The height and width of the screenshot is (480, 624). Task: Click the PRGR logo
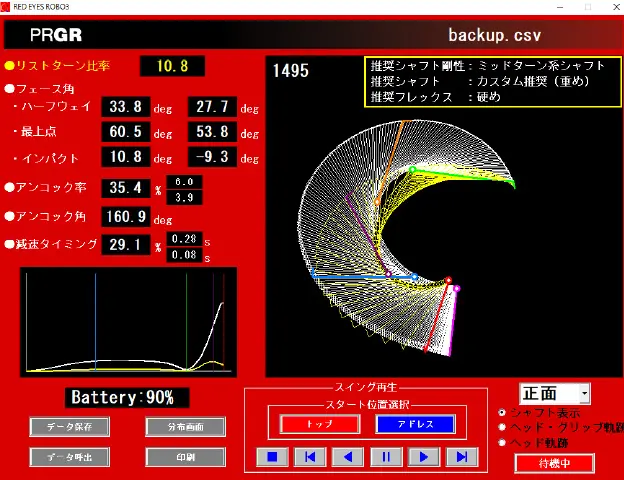56,35
